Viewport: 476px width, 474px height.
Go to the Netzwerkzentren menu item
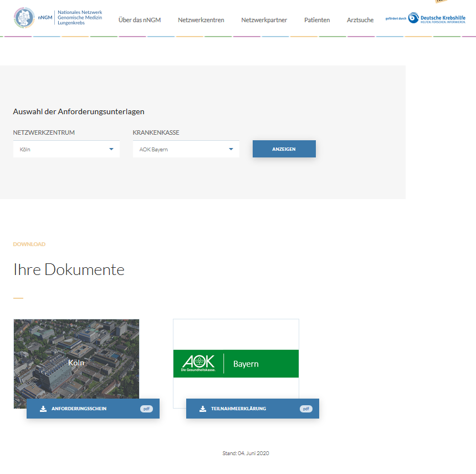tap(201, 20)
